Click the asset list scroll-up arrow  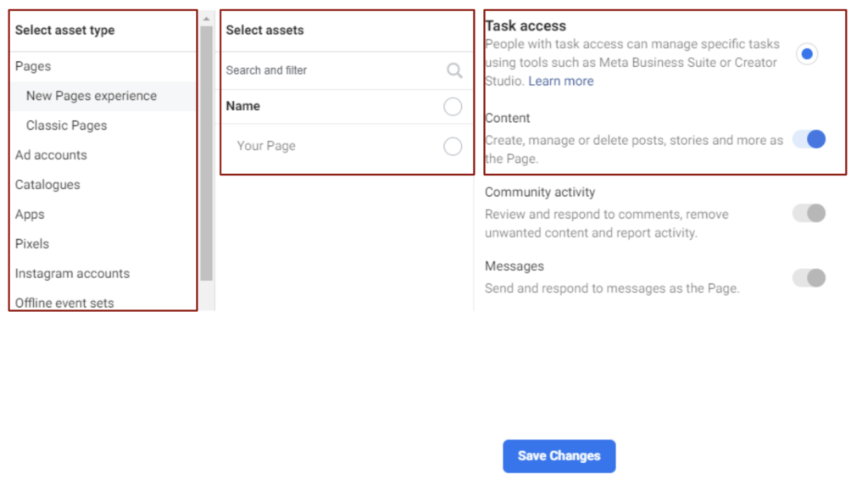tap(207, 19)
